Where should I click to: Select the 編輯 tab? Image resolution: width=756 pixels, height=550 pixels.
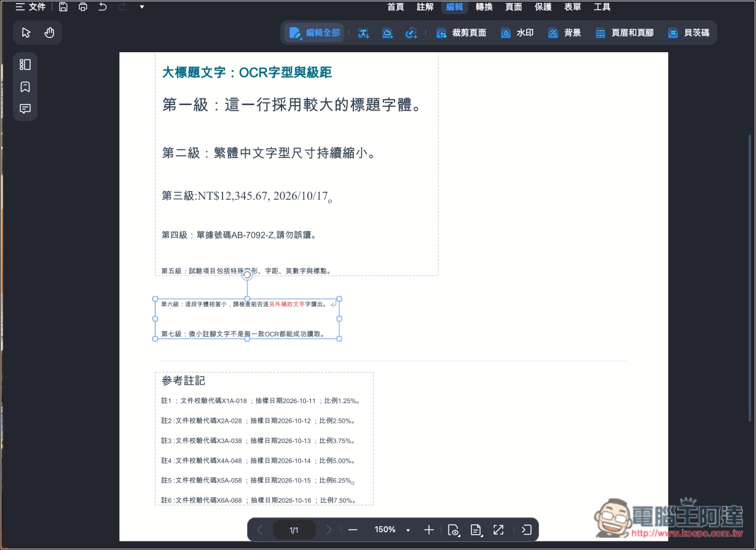[x=455, y=7]
